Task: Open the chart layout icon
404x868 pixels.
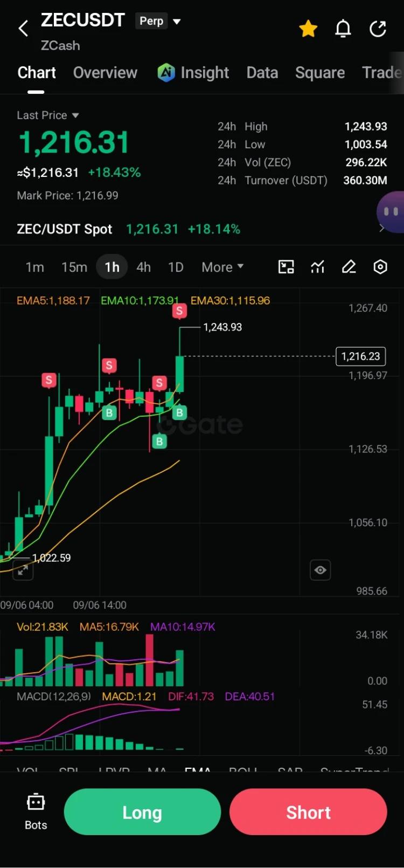Action: click(x=286, y=267)
